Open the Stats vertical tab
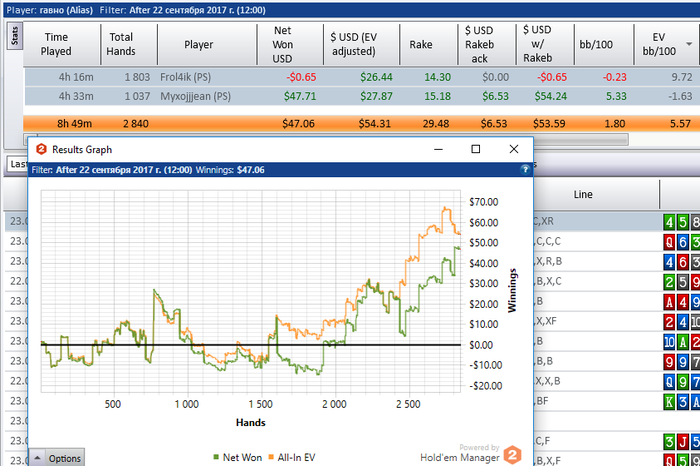The width and height of the screenshot is (700, 466). point(14,36)
